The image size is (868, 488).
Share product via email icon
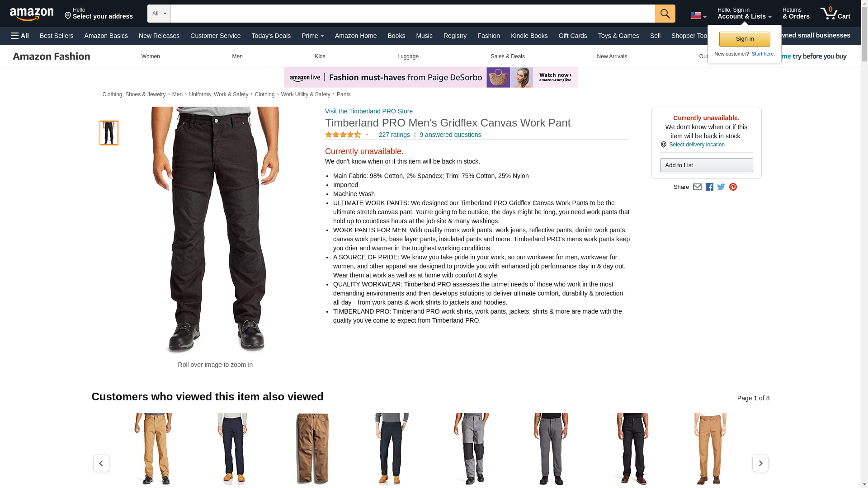point(697,187)
